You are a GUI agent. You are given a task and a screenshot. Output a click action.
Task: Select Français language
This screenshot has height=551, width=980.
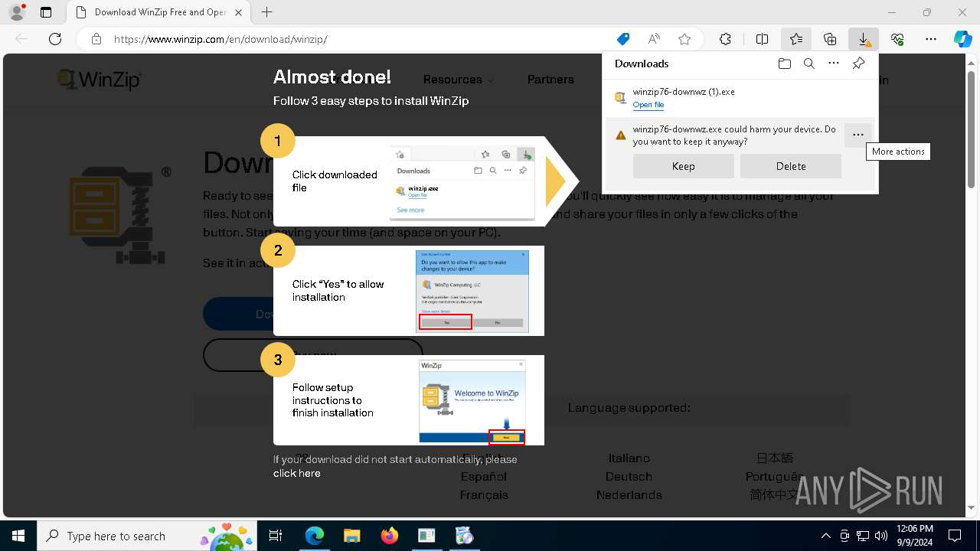coord(484,495)
